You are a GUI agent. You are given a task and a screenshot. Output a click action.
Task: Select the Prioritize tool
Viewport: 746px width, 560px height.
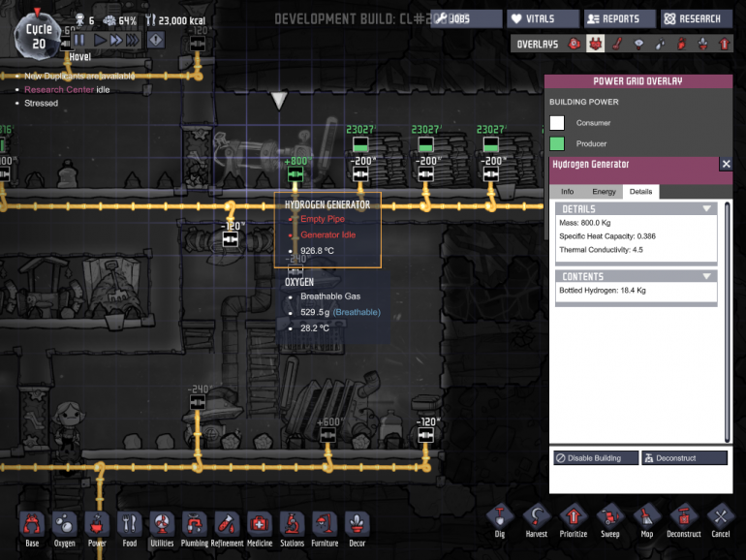coord(574,520)
